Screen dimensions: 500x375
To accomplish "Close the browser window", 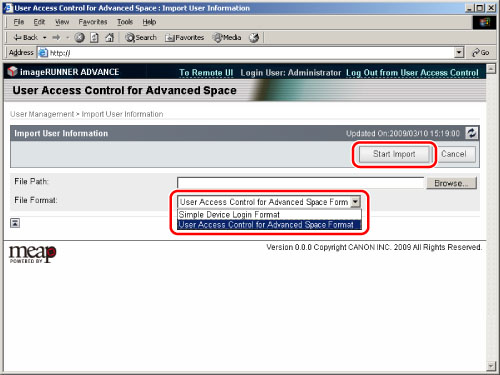I will (491, 8).
